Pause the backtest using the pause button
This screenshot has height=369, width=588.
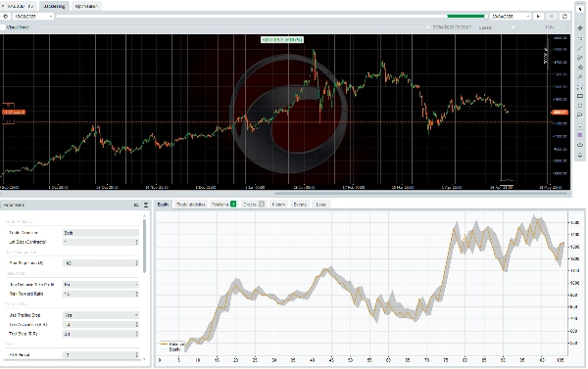pyautogui.click(x=551, y=16)
